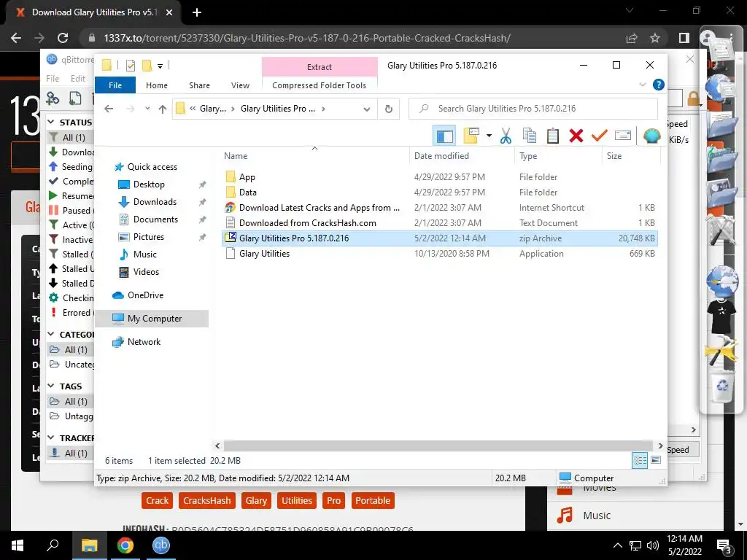Switch to details view layout button

coord(640,461)
